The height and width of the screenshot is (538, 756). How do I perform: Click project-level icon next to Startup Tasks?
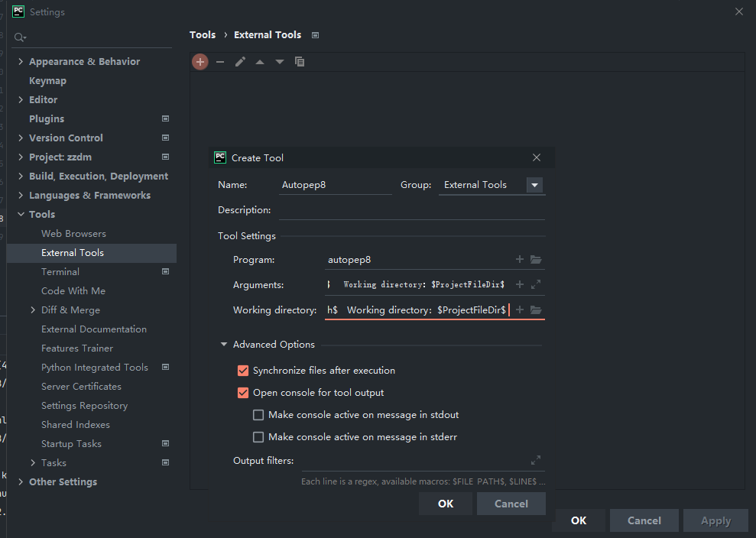point(165,443)
